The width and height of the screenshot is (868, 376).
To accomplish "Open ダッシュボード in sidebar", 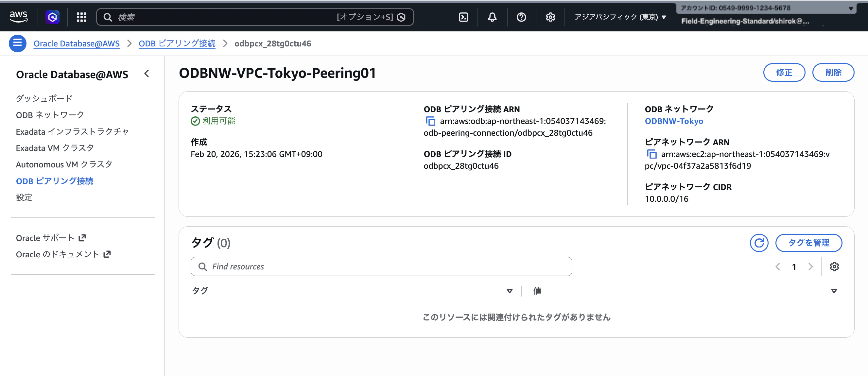I will [44, 98].
